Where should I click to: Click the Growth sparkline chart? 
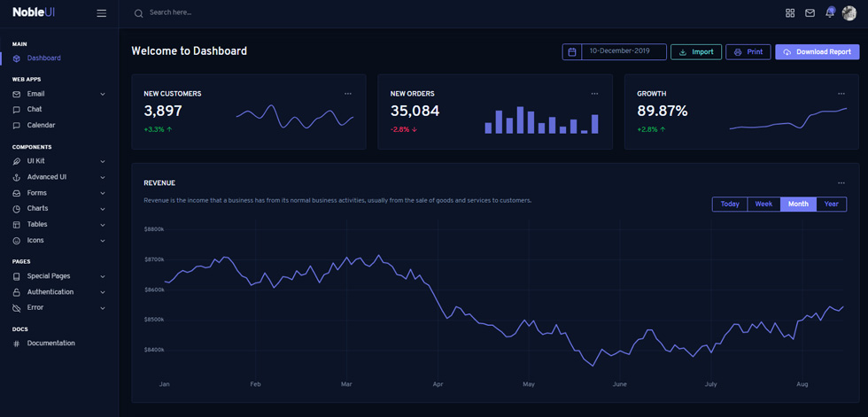coord(788,119)
